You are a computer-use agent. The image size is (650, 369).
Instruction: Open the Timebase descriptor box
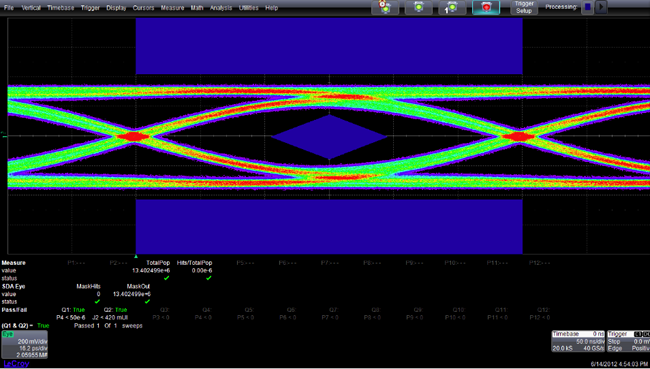coord(578,341)
